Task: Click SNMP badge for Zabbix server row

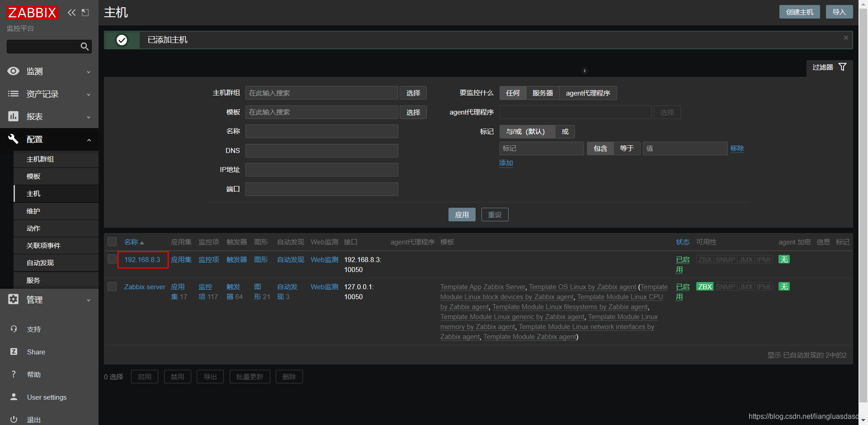Action: pos(725,287)
